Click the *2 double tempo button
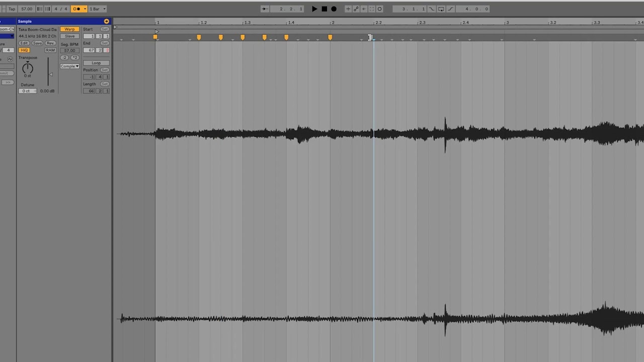 74,58
